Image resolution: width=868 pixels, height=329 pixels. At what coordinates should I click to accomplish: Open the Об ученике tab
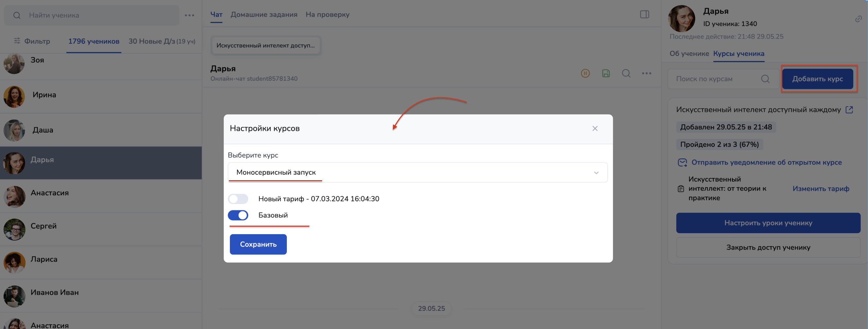[689, 54]
